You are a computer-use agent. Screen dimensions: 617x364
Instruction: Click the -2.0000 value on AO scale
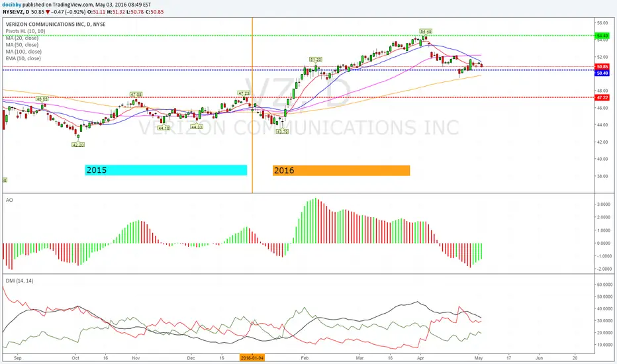[603, 269]
